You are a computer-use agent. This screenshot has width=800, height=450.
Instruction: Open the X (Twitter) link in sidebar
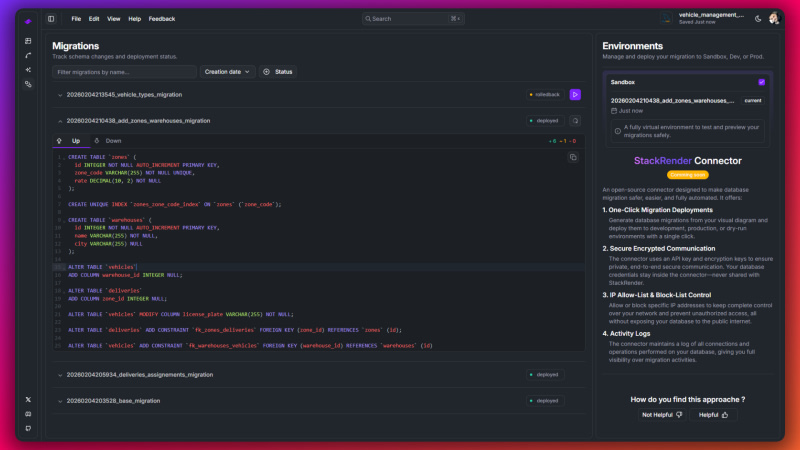click(28, 399)
